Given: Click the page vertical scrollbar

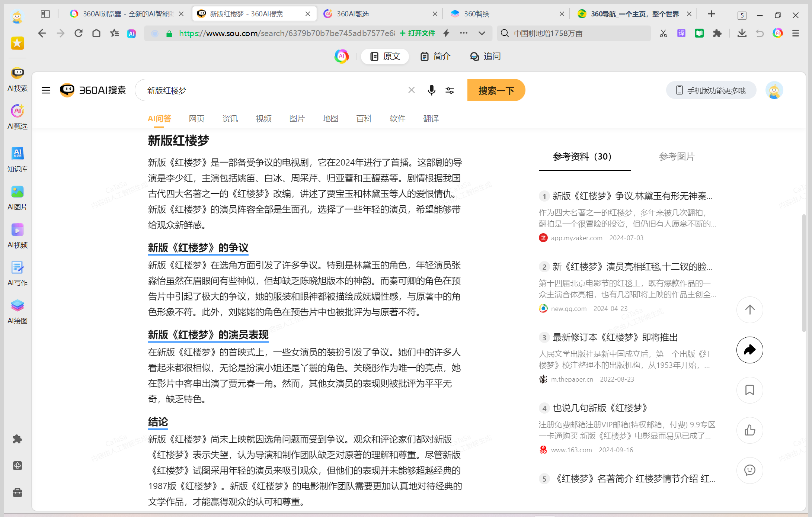Looking at the screenshot, I should (803, 273).
